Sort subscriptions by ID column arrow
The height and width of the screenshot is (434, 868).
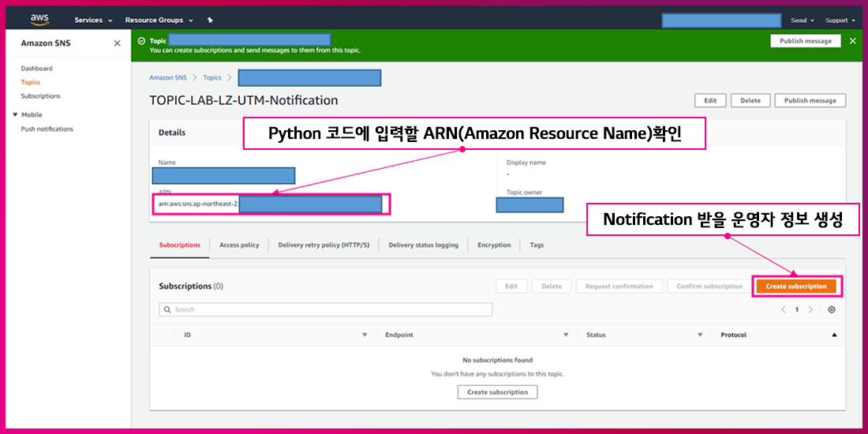(x=365, y=335)
